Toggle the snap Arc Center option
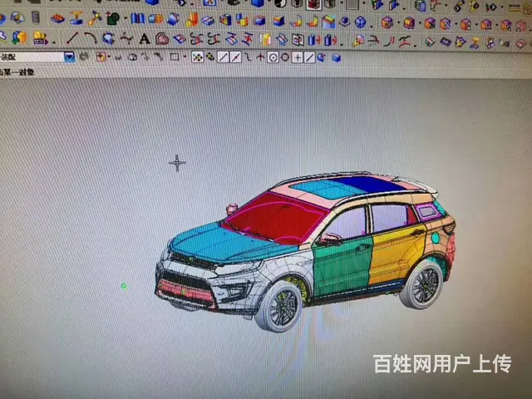532x399 pixels. [x=273, y=57]
